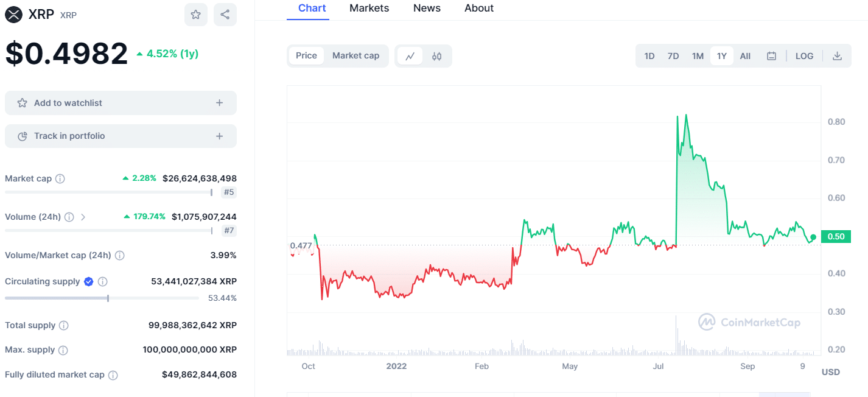
Task: Switch to line chart view icon
Action: tap(410, 56)
